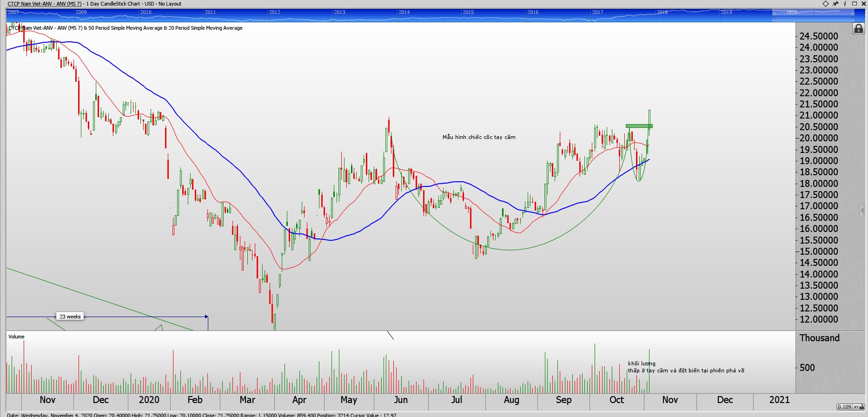The image size is (868, 417).
Task: Click the 'Mẫu hình chiếc cốc tay cầm' annotation
Action: click(x=479, y=137)
